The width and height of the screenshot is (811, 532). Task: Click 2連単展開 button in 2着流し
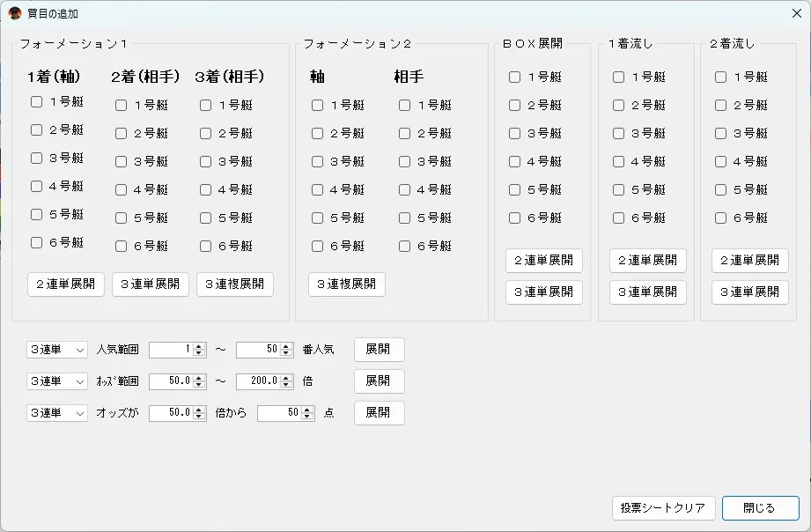tap(750, 261)
